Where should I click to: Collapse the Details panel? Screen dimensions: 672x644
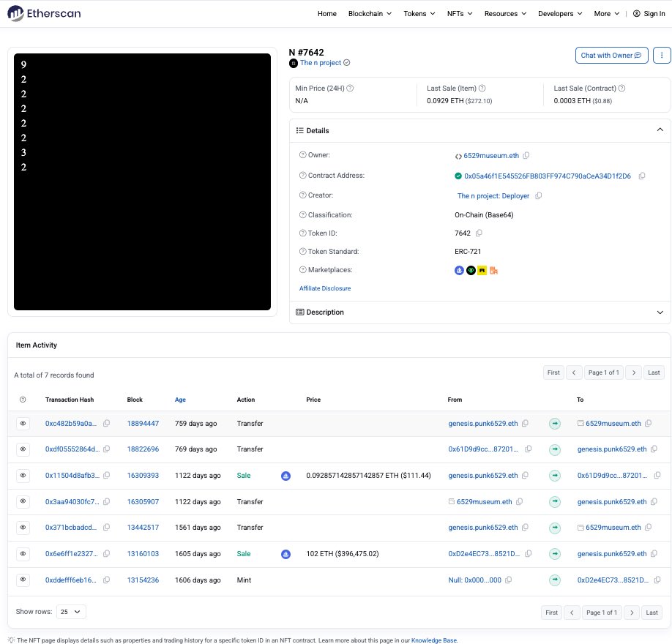tap(660, 130)
